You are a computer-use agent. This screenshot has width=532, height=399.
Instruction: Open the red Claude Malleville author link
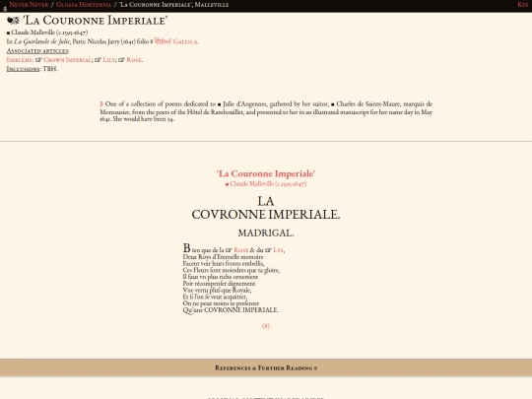pyautogui.click(x=268, y=184)
